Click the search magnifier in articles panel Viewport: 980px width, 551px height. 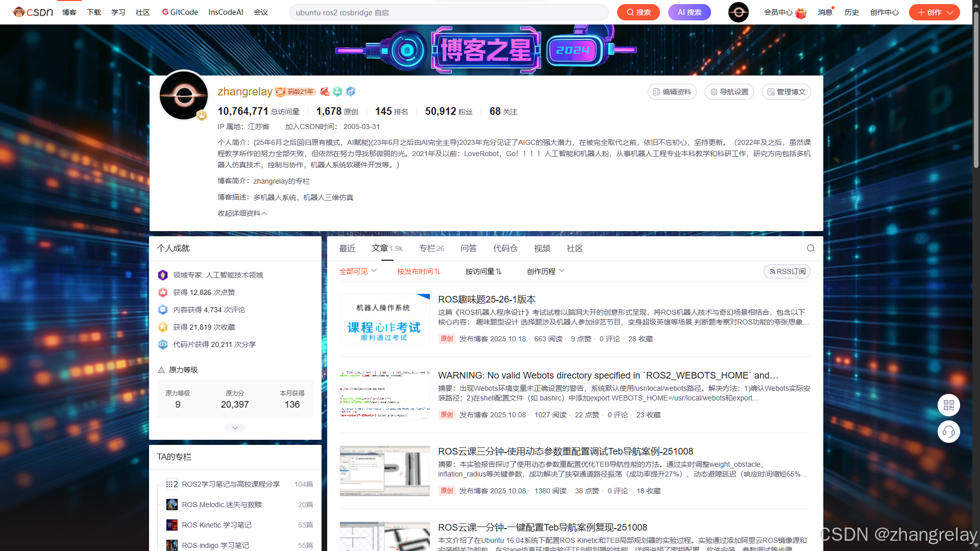(x=811, y=248)
